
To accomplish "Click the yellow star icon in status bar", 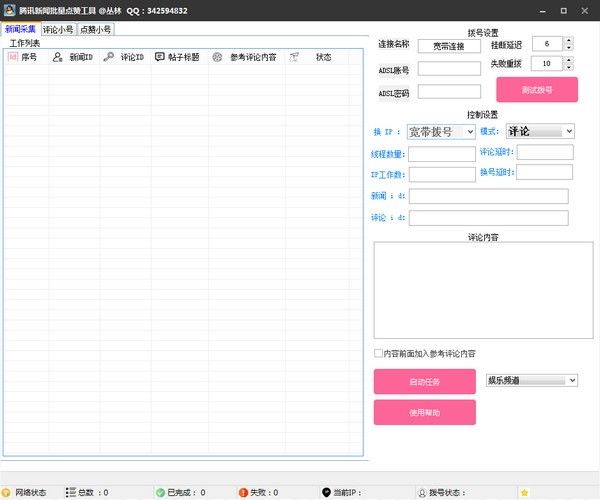I will [524, 492].
